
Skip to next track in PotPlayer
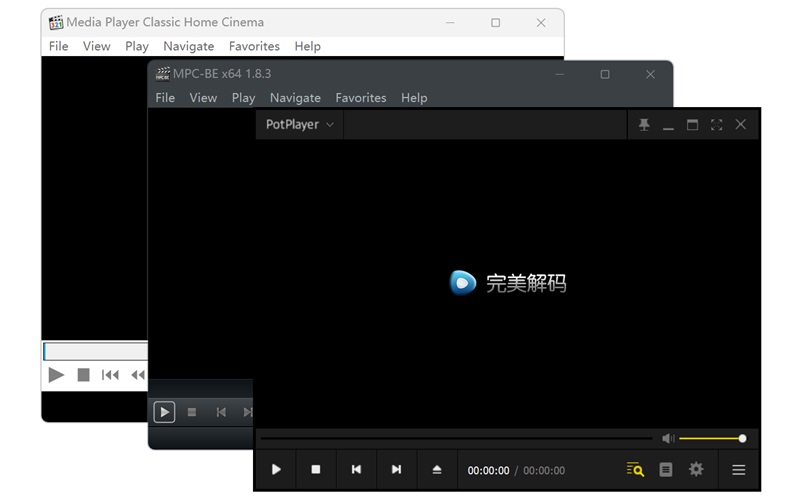click(x=396, y=470)
